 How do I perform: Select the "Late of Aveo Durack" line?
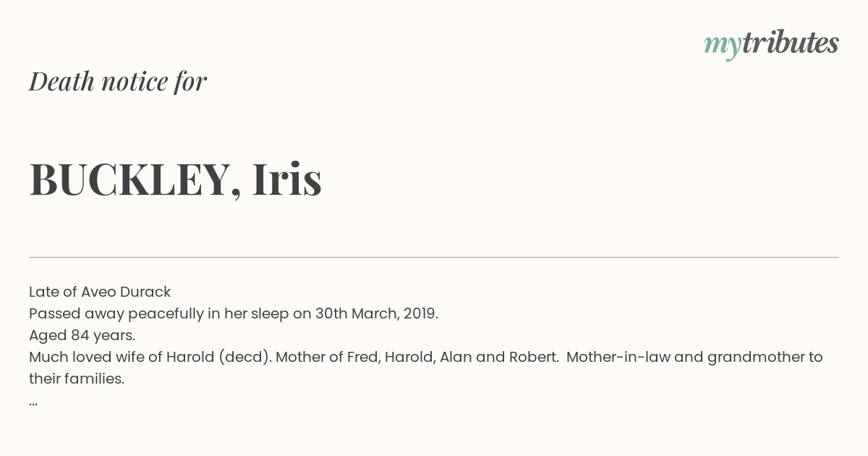click(x=100, y=292)
